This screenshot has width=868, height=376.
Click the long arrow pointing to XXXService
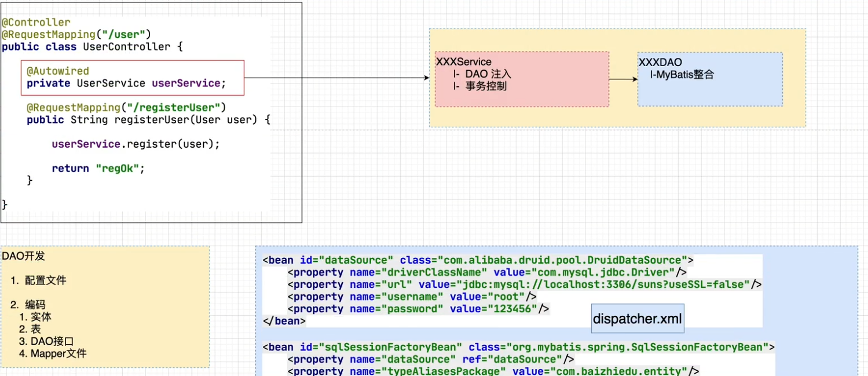click(336, 78)
